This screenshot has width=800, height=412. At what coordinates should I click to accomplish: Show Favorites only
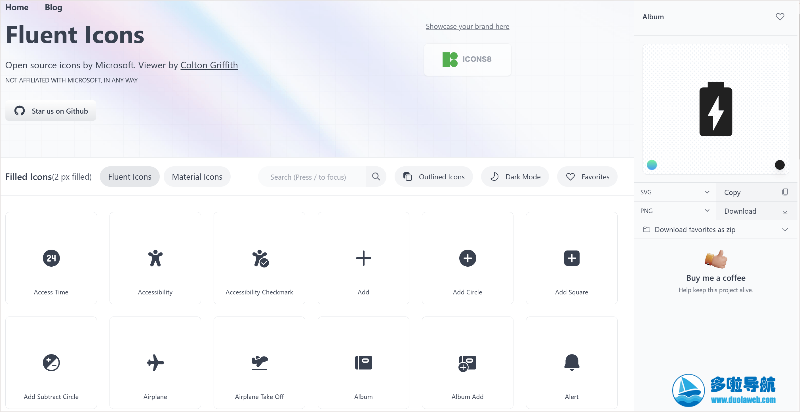[x=587, y=177]
